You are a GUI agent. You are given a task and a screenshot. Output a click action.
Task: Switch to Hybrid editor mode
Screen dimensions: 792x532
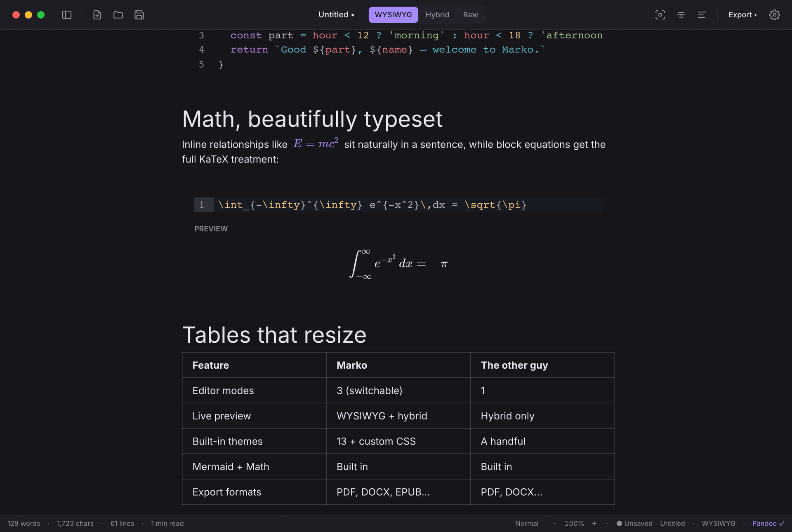437,15
